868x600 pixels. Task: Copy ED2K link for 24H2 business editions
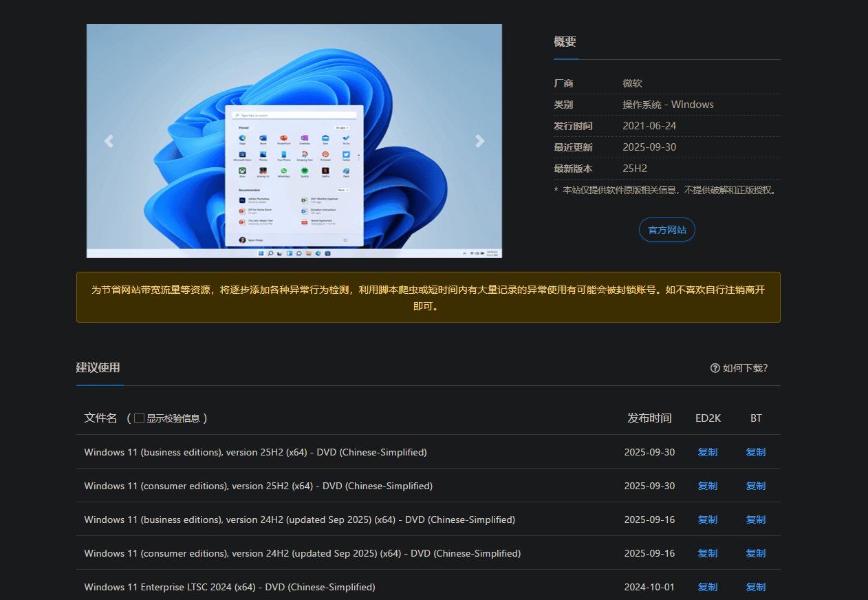pyautogui.click(x=708, y=519)
